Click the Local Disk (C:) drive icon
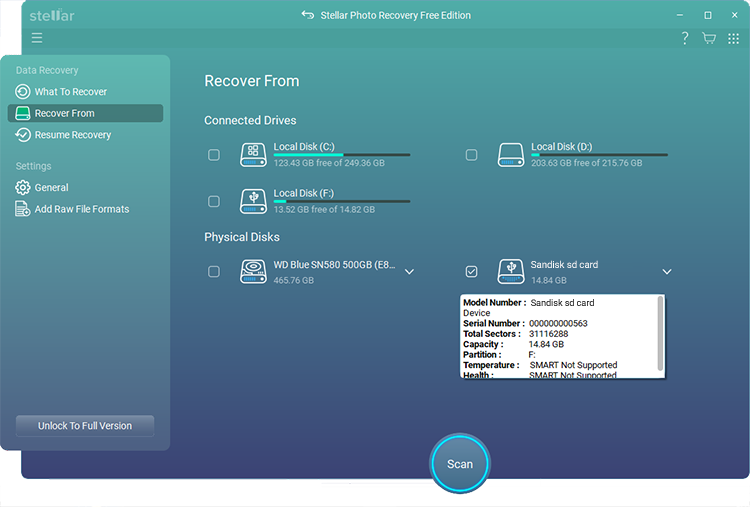750x507 pixels. pyautogui.click(x=253, y=155)
